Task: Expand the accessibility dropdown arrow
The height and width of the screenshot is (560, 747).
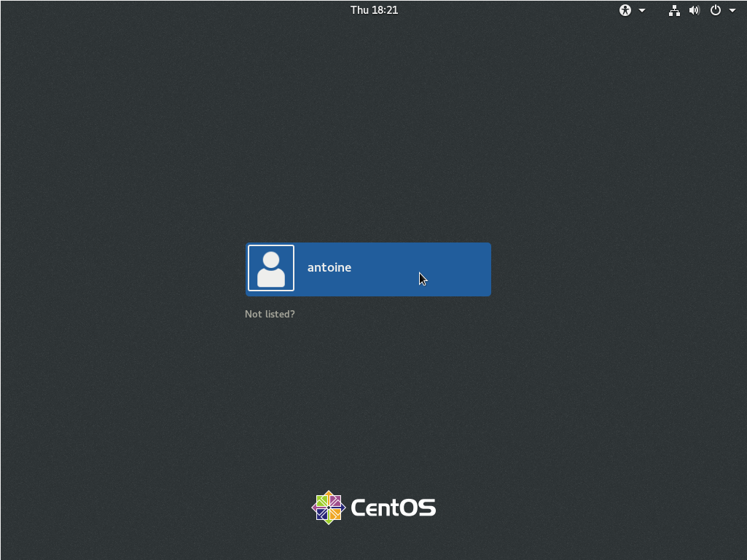Action: 642,10
